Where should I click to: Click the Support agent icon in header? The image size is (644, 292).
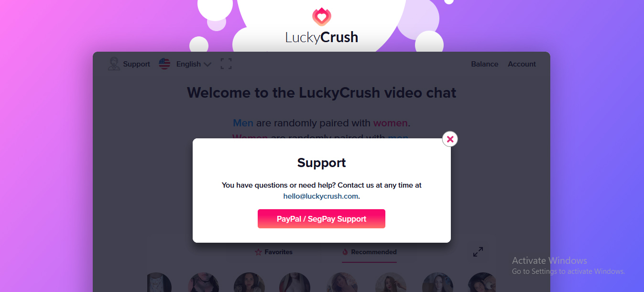tap(114, 64)
